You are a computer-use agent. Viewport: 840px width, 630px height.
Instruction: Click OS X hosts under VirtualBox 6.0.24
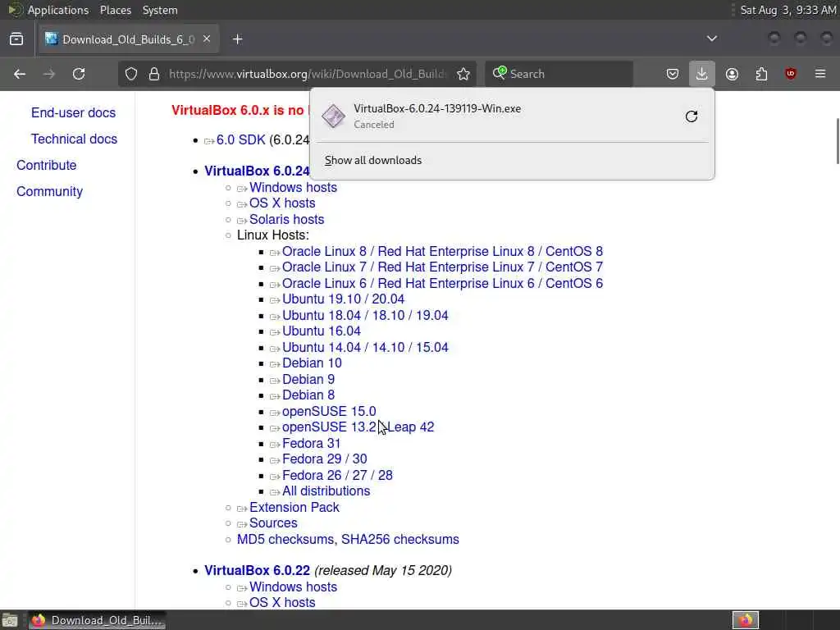(x=282, y=203)
